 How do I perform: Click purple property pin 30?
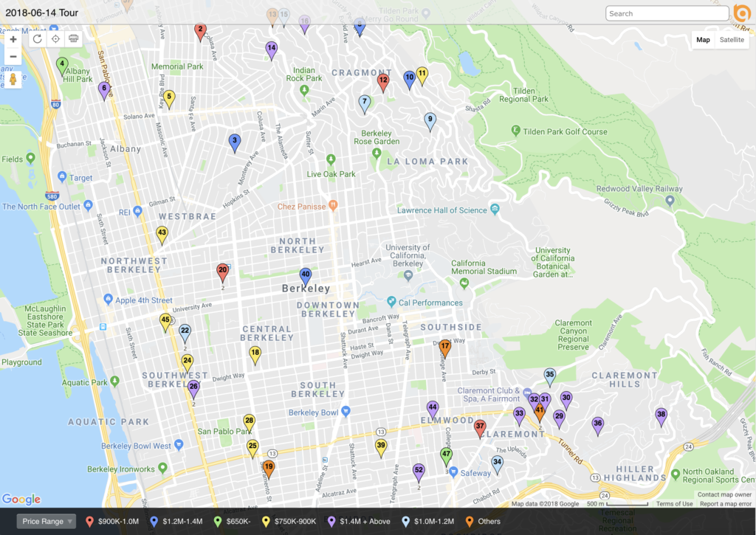(x=566, y=399)
